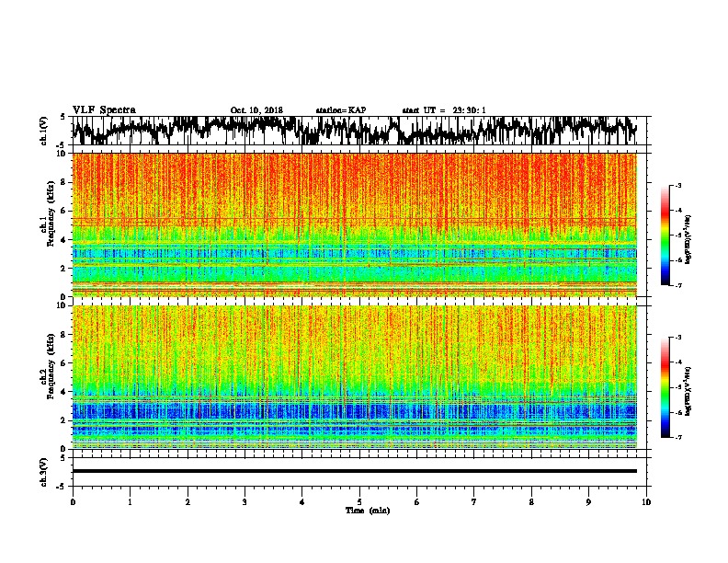Click time axis tick label "7"
This screenshot has height=563, width=728.
[x=474, y=502]
